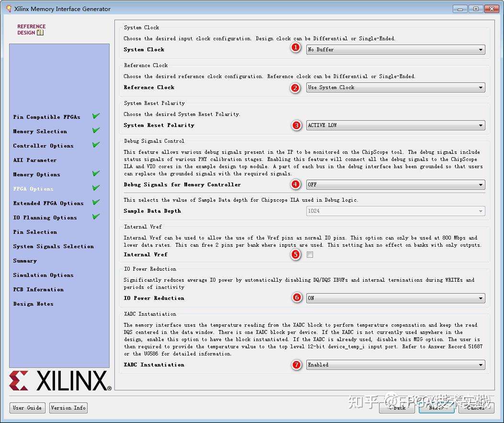This screenshot has width=504, height=423.
Task: Click the Version Info button
Action: [x=68, y=408]
